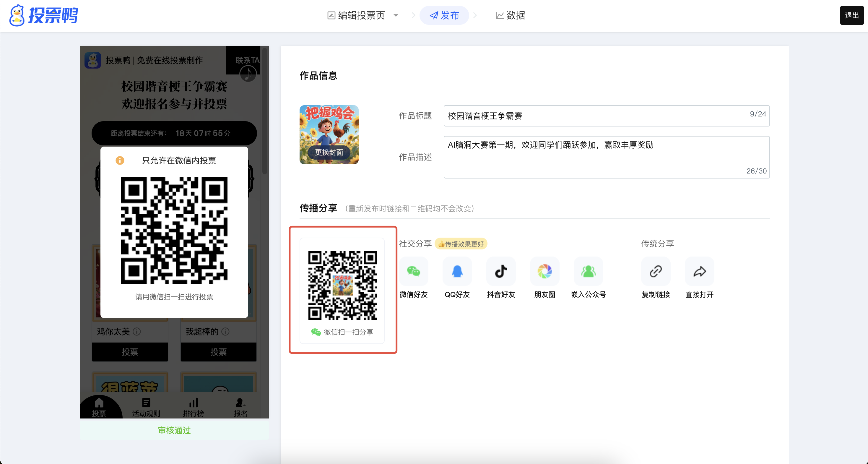Click the phone preview scrollbar

click(x=265, y=111)
